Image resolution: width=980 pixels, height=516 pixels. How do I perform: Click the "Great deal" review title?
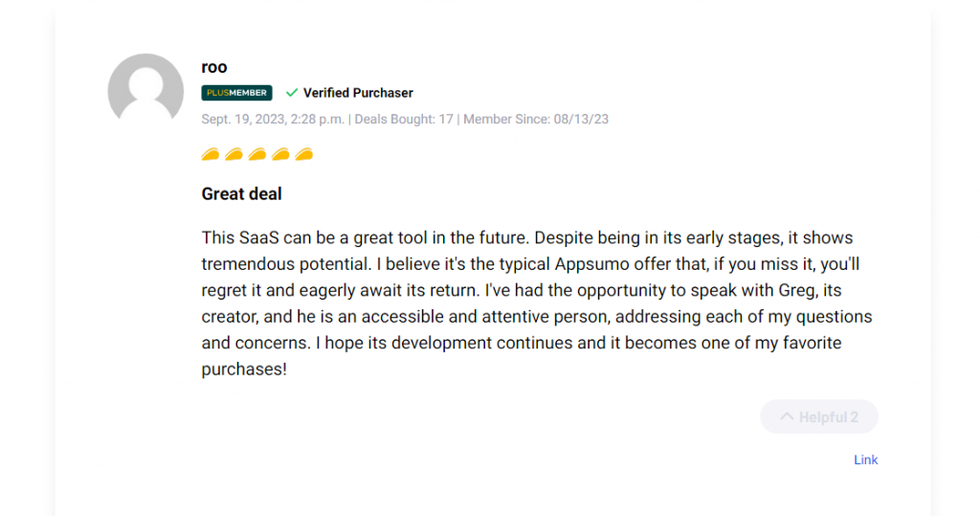click(241, 194)
